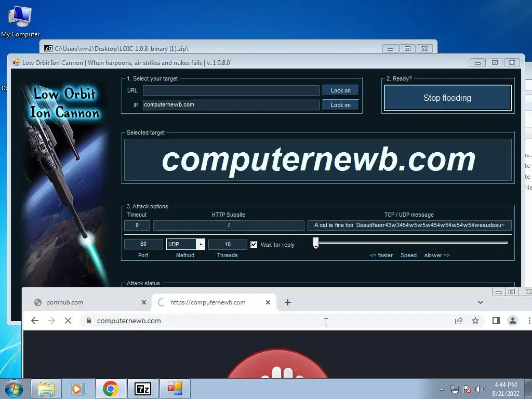
Task: Open Chrome tab search chevron
Action: pos(481,302)
